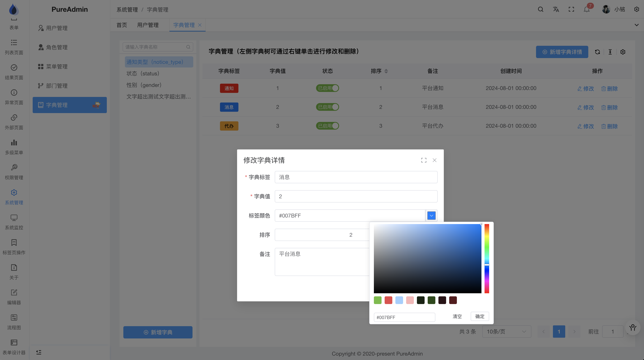Click the 新增字典 button
Viewport: 644px width, 360px height.
tap(158, 332)
